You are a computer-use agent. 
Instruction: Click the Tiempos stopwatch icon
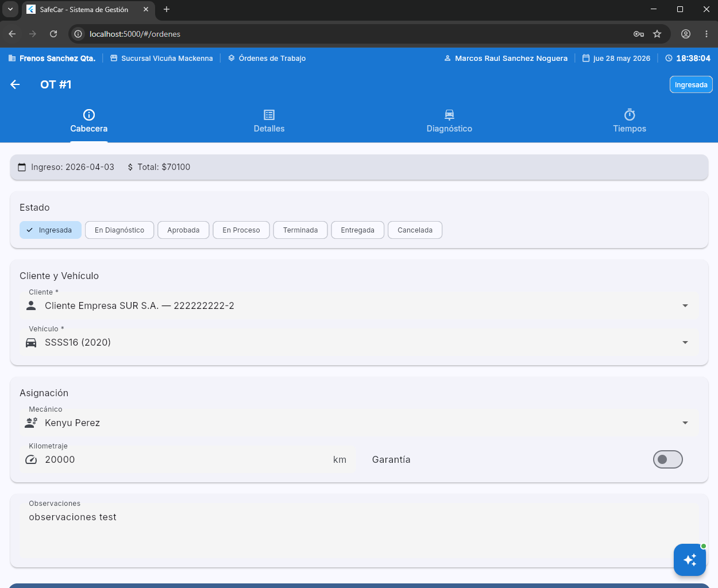pyautogui.click(x=630, y=114)
